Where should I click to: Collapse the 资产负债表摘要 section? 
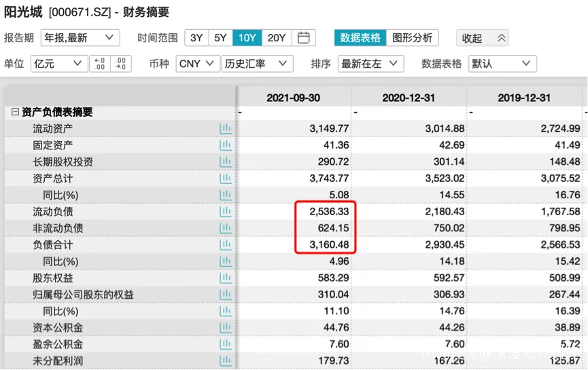(x=15, y=113)
